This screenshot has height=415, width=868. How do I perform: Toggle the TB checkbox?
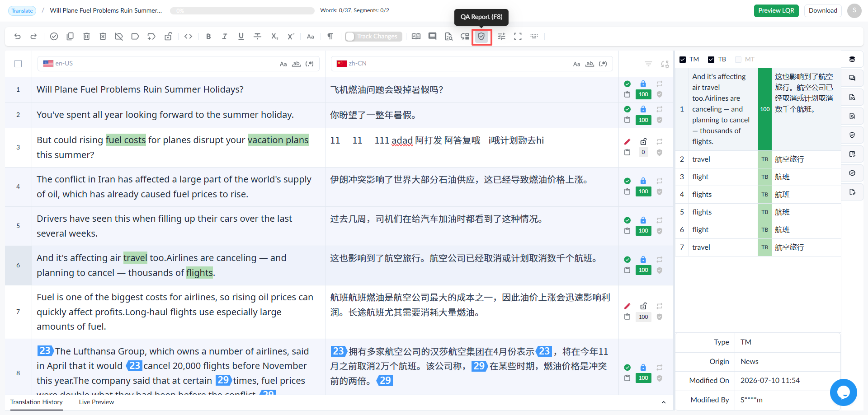tap(711, 60)
